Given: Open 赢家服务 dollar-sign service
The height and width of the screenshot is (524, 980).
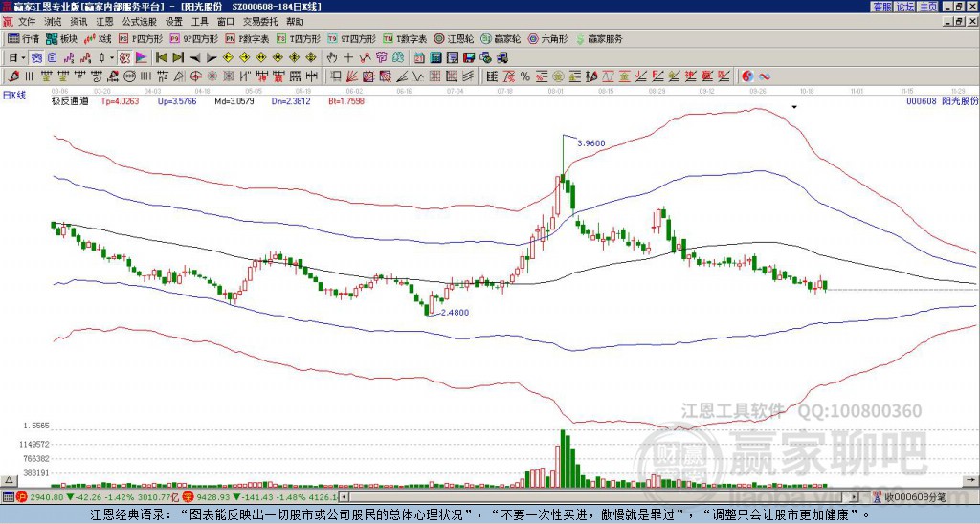Looking at the screenshot, I should coord(599,38).
